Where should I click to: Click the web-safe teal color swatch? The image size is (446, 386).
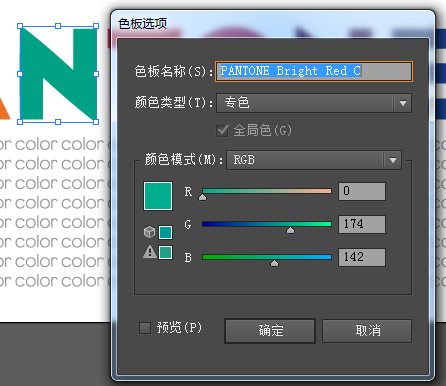coord(165,232)
